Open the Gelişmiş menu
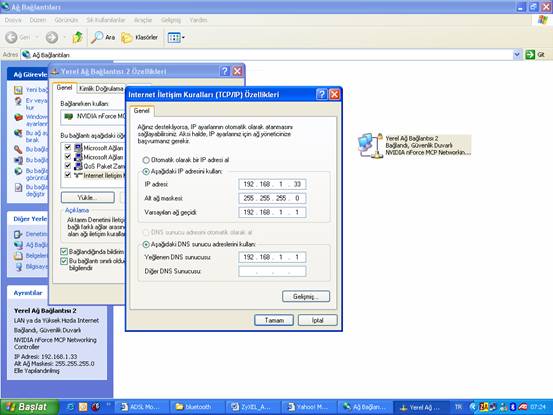Image resolution: width=553 pixels, height=415 pixels. coord(171,20)
